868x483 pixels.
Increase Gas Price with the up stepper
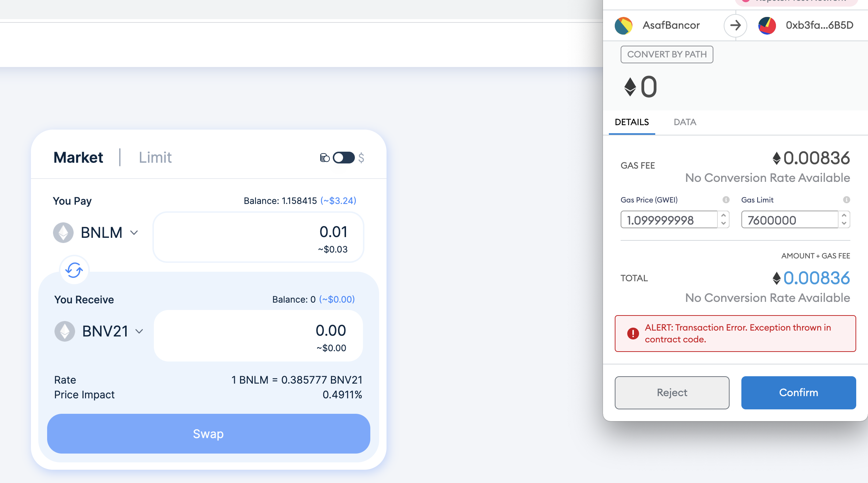pos(723,216)
